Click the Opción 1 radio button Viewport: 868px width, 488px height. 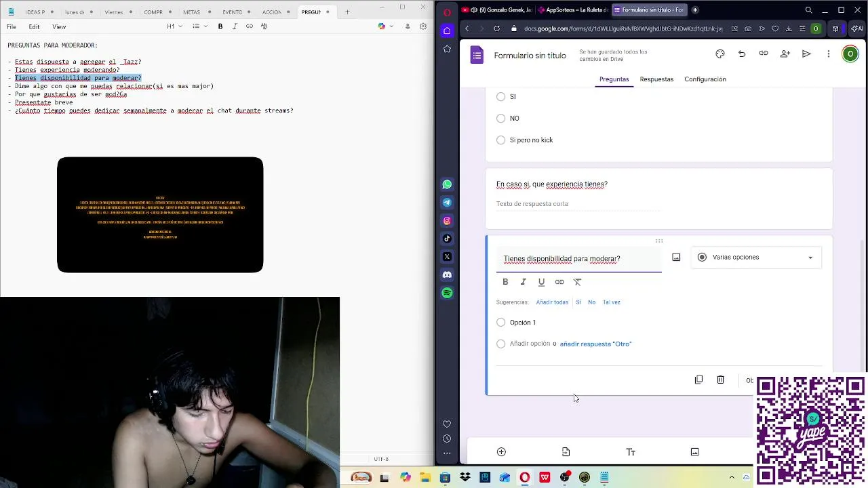tap(500, 323)
